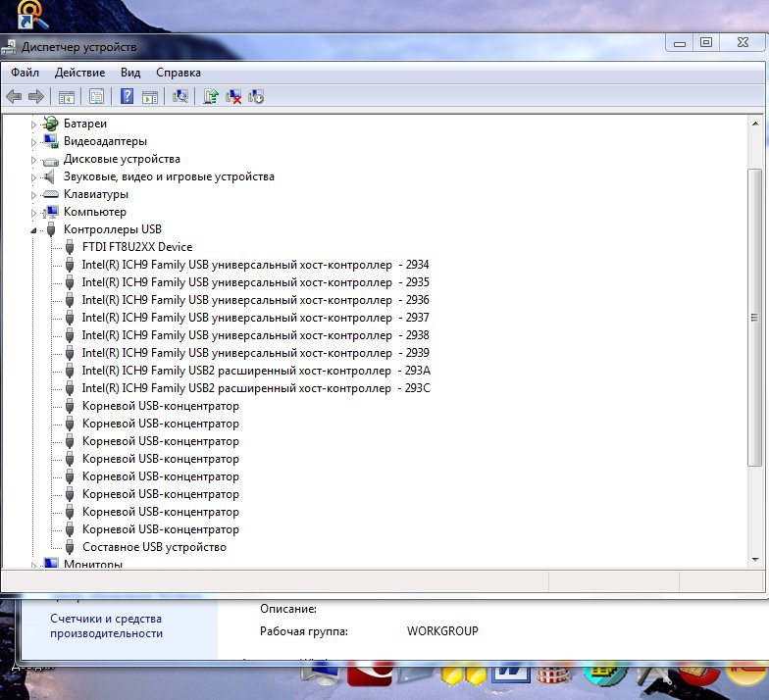Screen dimensions: 769x700
Task: Expand the Клавиатуры node
Action: (x=33, y=195)
